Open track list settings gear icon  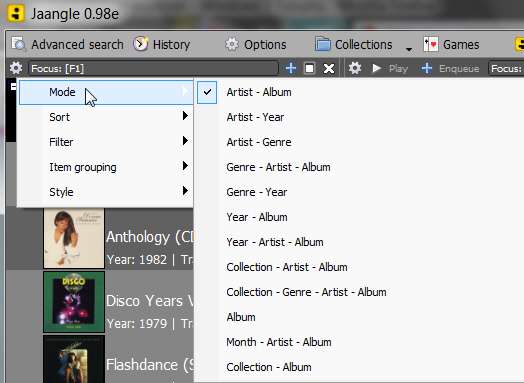pos(355,68)
